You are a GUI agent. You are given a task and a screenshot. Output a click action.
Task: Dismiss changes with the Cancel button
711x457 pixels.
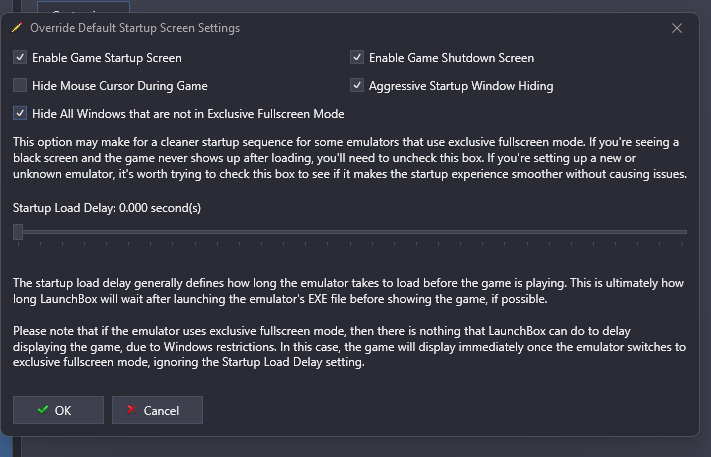[x=157, y=410]
